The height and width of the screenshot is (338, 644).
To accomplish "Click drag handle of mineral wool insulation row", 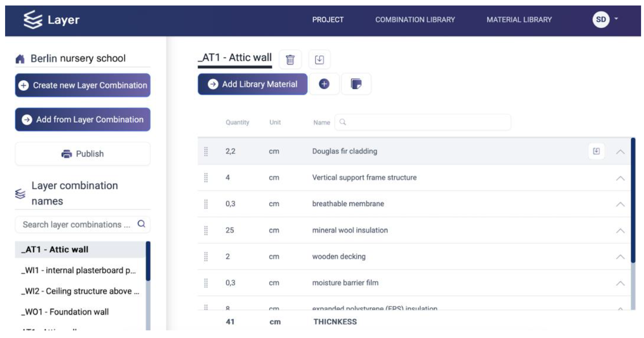I will click(206, 230).
